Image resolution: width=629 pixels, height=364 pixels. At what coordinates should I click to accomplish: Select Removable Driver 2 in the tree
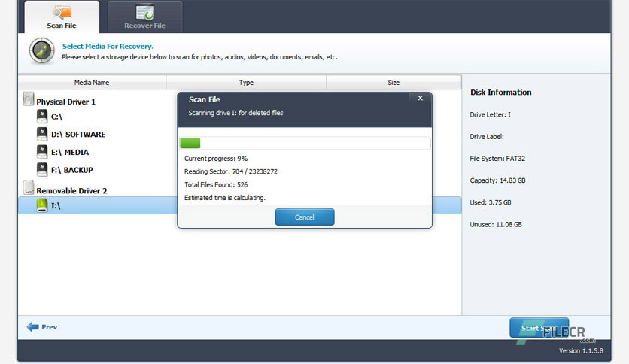[71, 191]
